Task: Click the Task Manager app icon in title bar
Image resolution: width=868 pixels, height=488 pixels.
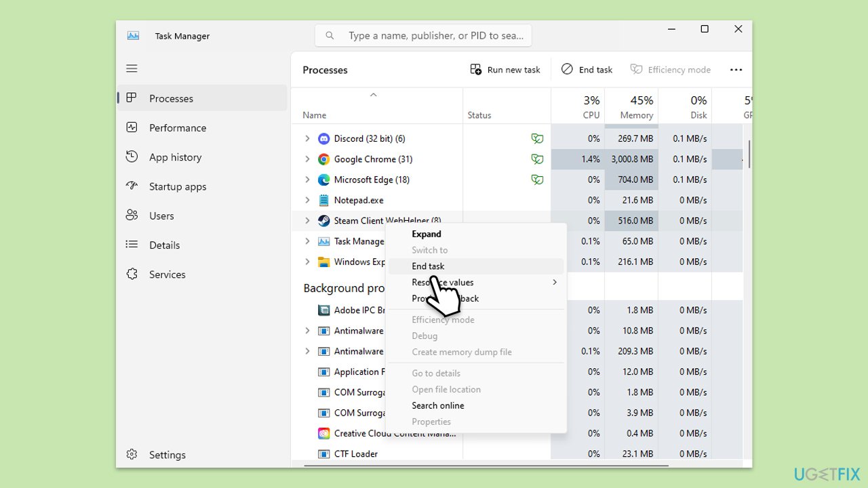Action: pos(133,36)
